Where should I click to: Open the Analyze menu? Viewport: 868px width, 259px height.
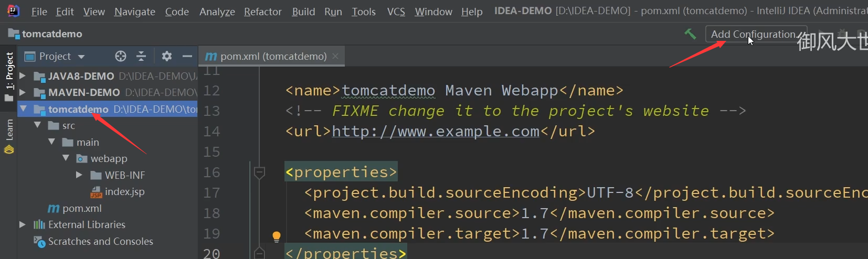(x=217, y=12)
